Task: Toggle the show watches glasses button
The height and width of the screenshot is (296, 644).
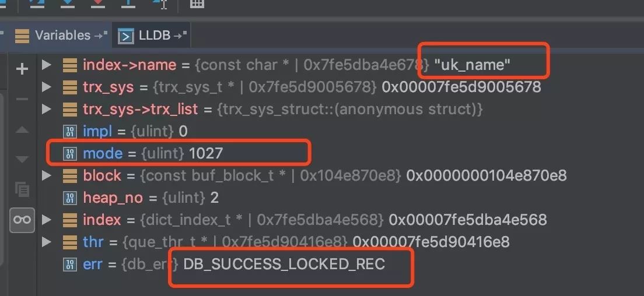Action: (x=22, y=219)
